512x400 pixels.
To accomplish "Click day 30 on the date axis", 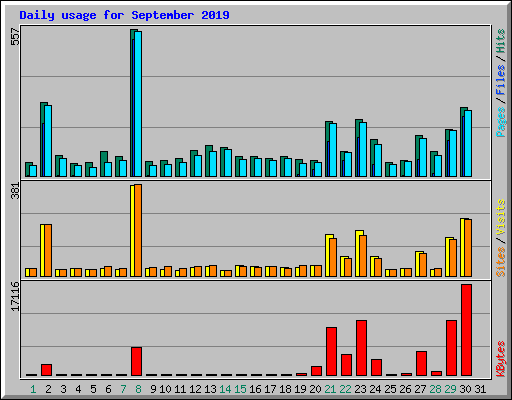I will (465, 389).
